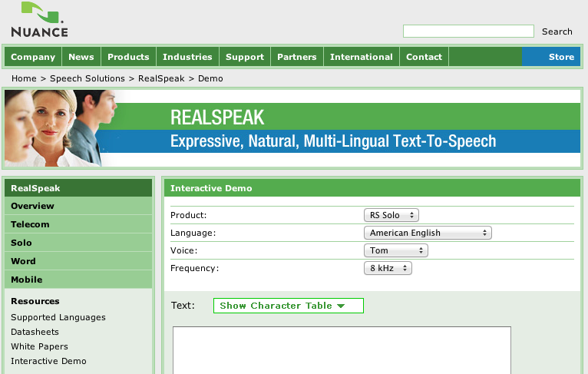Image resolution: width=588 pixels, height=374 pixels.
Task: Click the Interactive Demo panel header
Action: click(x=372, y=188)
